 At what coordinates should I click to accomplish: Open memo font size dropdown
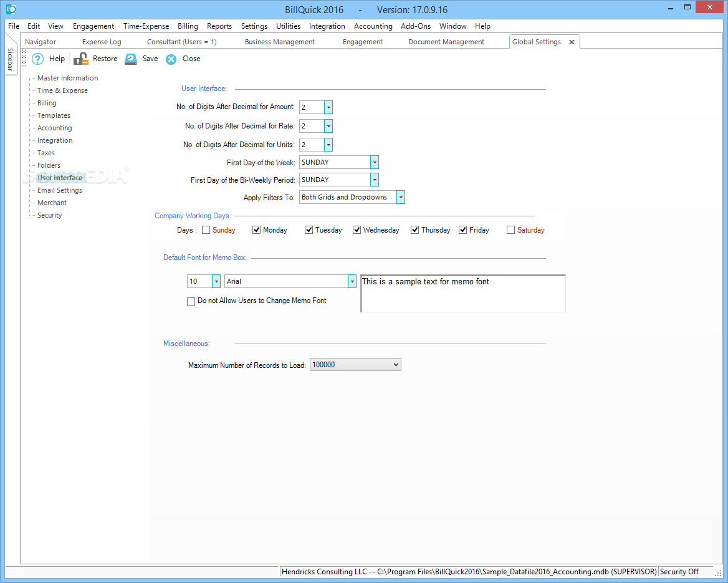pyautogui.click(x=216, y=281)
